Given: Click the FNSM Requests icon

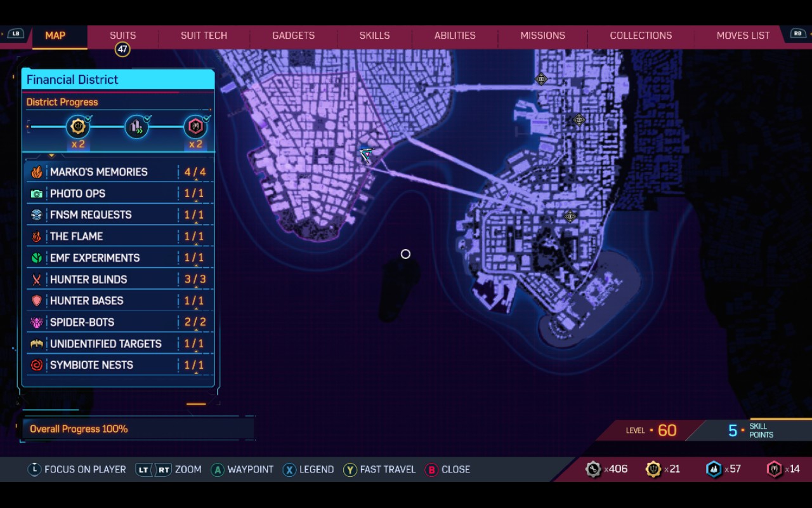Looking at the screenshot, I should tap(37, 215).
